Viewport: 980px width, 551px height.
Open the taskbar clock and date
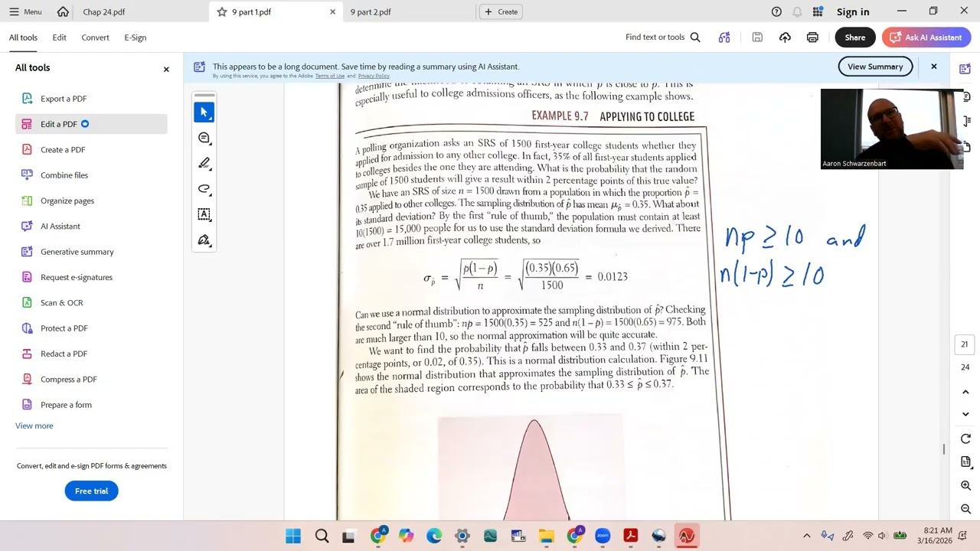tap(938, 536)
